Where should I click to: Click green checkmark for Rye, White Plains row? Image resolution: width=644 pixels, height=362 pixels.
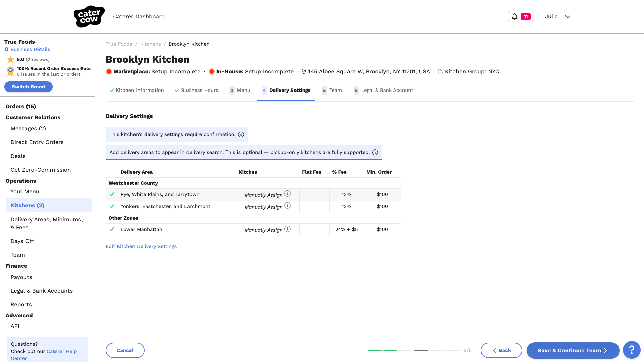[112, 194]
